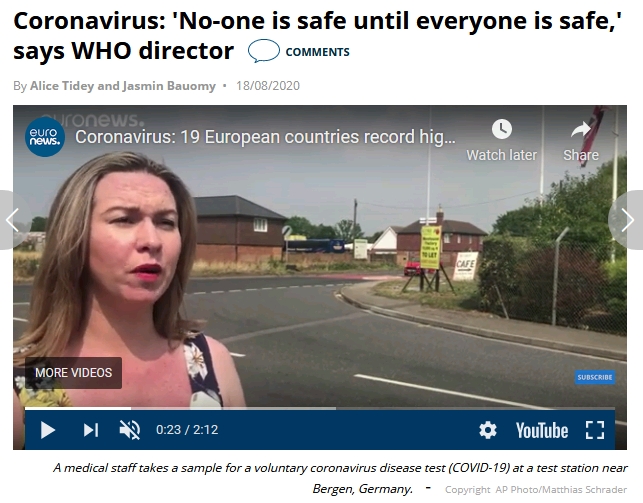Screen dimensions: 643x503
Task: Open video on YouTube via logo
Action: point(542,430)
